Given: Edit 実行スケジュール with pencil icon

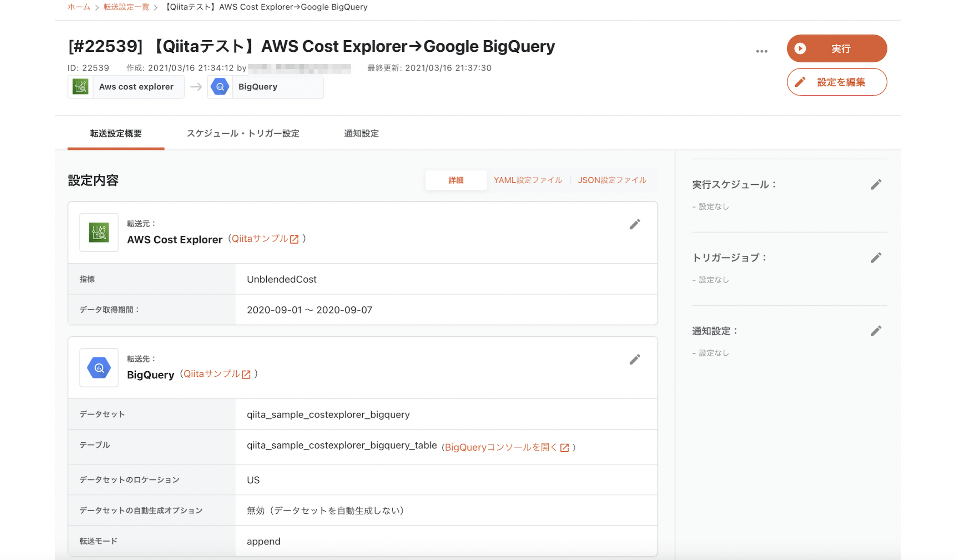Looking at the screenshot, I should 876,184.
